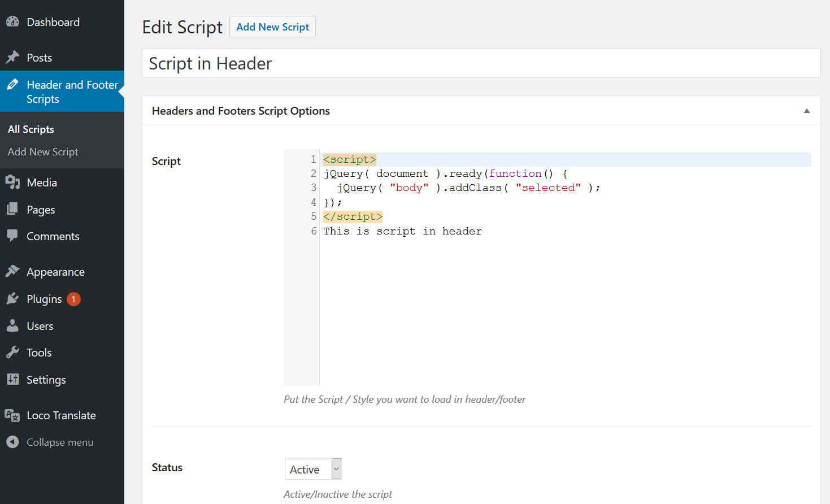Click the Appearance paintbrush icon

pyautogui.click(x=12, y=272)
